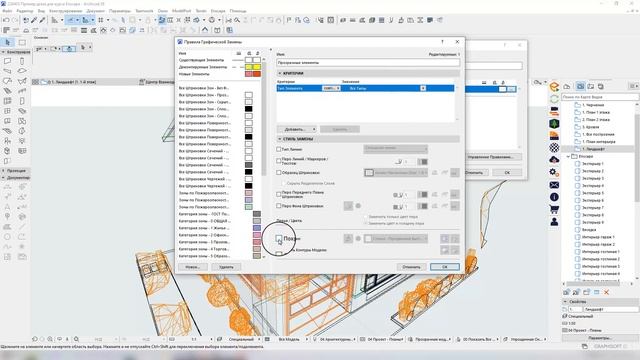Viewport: 640px width, 360px height.
Task: Click the new folder icon below Navigator tree
Action: pos(587,292)
